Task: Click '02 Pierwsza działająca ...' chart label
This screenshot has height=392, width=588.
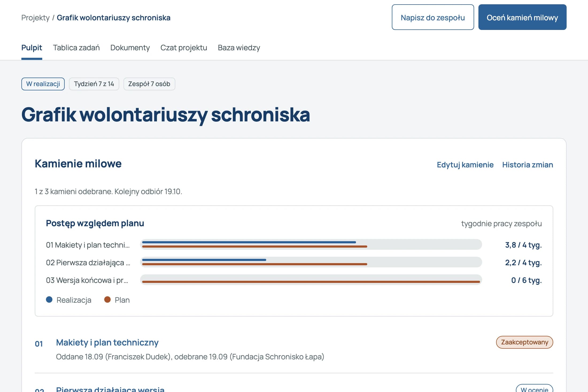Action: click(88, 263)
